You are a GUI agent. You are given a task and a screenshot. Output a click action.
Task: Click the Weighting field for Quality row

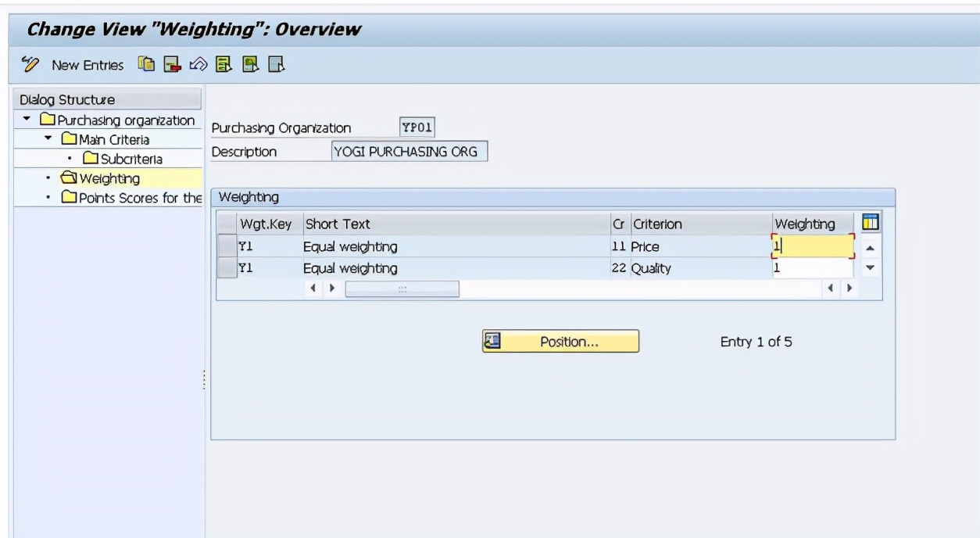(811, 268)
